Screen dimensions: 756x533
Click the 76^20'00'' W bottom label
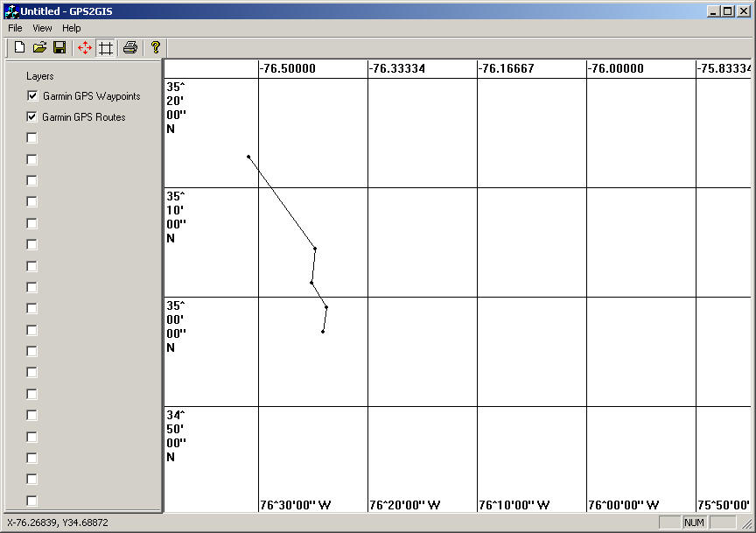pos(405,505)
